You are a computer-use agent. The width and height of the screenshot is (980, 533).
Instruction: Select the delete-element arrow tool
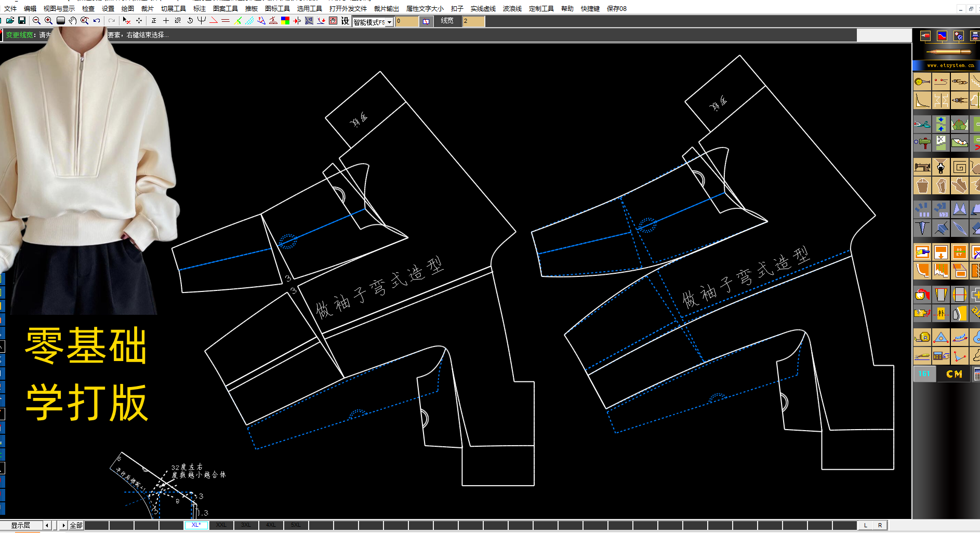tap(126, 21)
